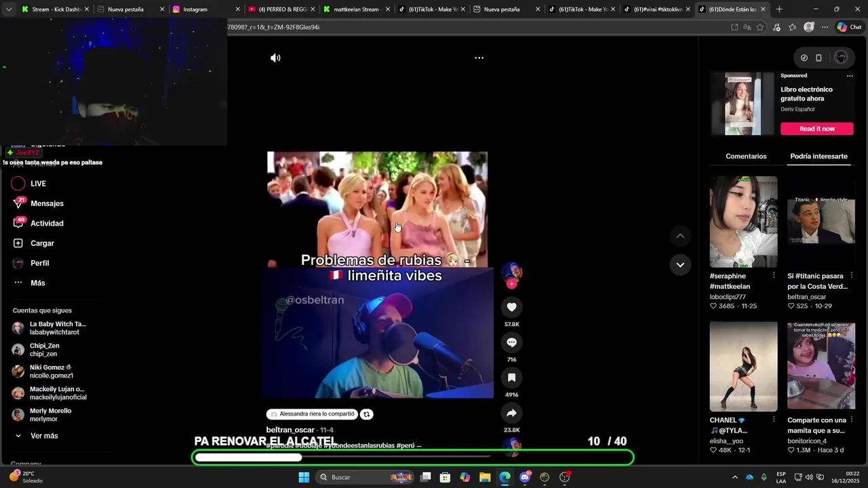Open options for Comparte con una mamita card

click(851, 420)
